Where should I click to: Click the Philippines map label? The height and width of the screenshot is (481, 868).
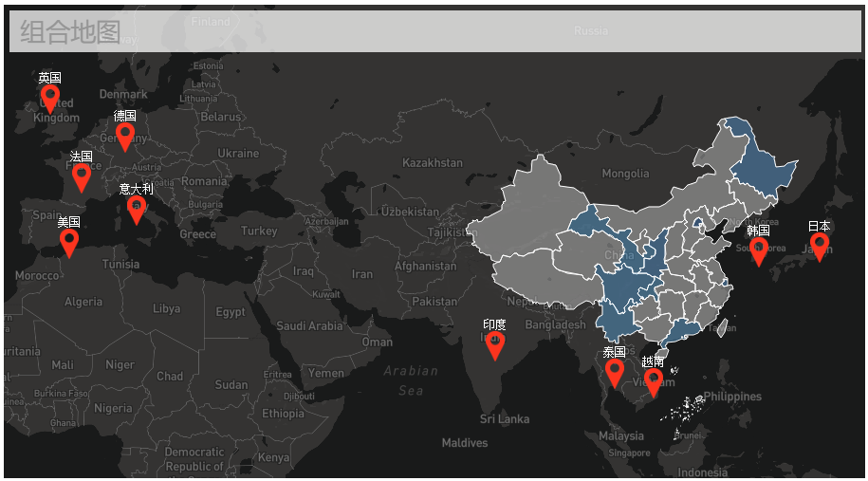(x=732, y=397)
